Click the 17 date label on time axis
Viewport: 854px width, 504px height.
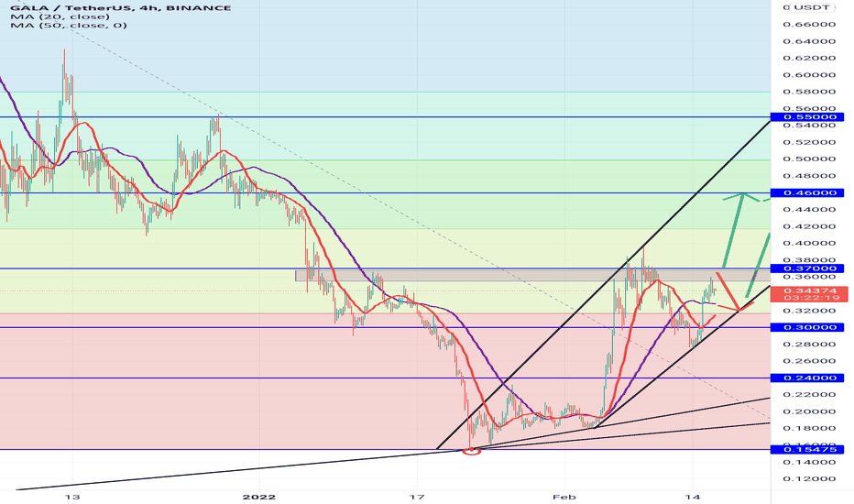point(417,497)
